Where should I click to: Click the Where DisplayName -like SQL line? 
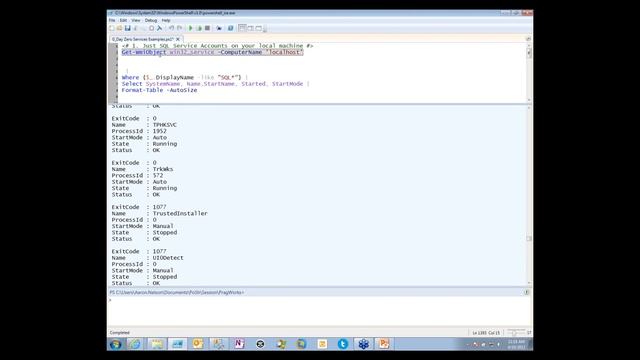184,77
